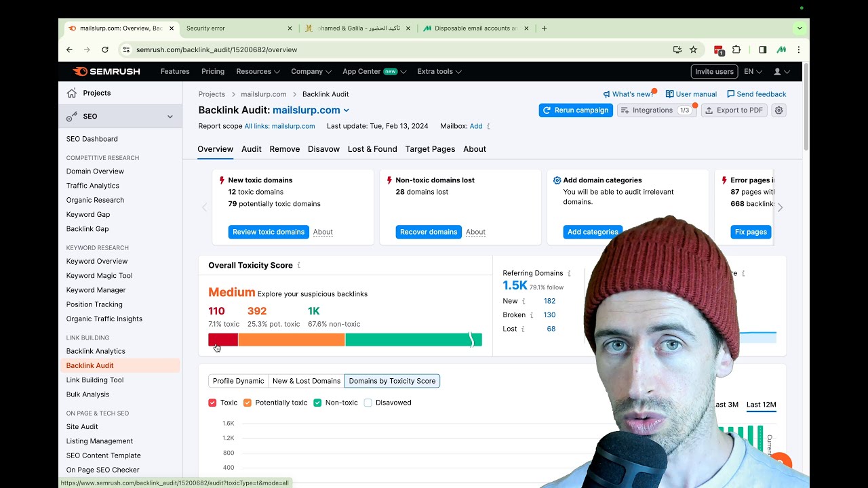
Task: Click Review toxic domains button
Action: pos(269,232)
